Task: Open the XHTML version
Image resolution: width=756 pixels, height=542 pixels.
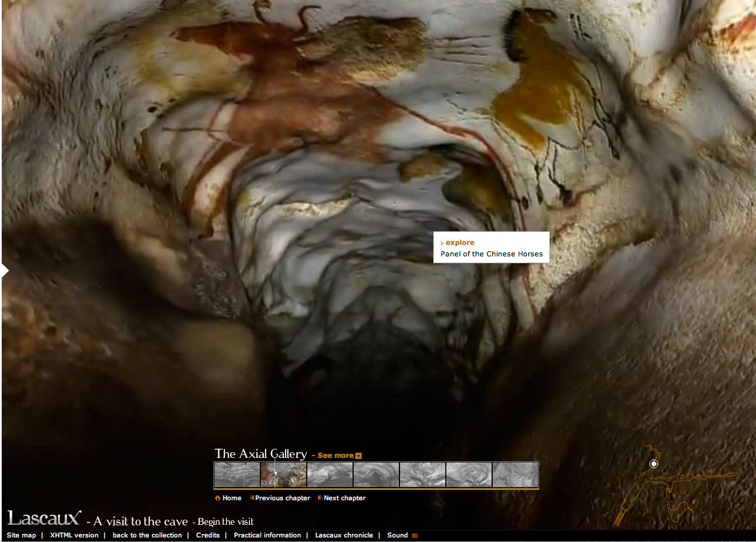Action: pyautogui.click(x=74, y=535)
